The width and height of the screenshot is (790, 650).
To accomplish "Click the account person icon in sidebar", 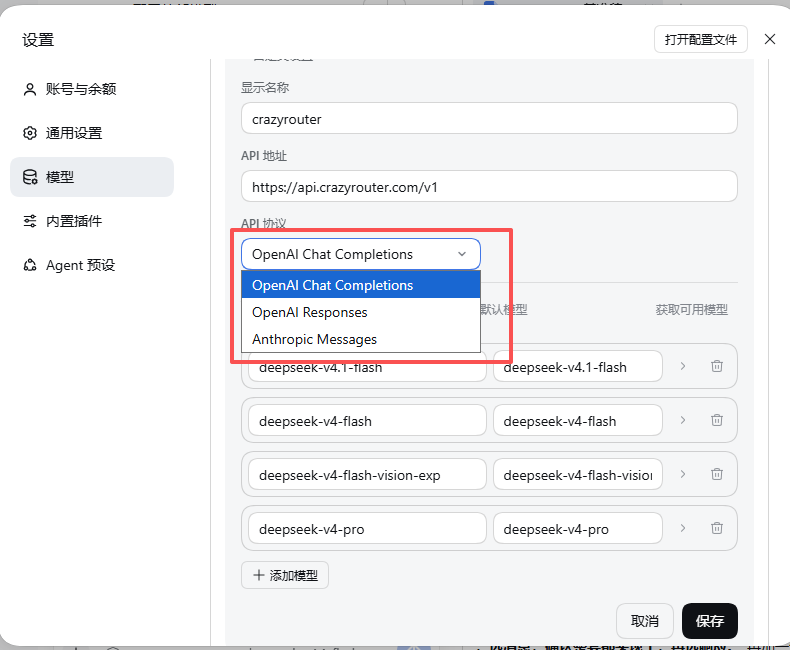I will tap(30, 89).
